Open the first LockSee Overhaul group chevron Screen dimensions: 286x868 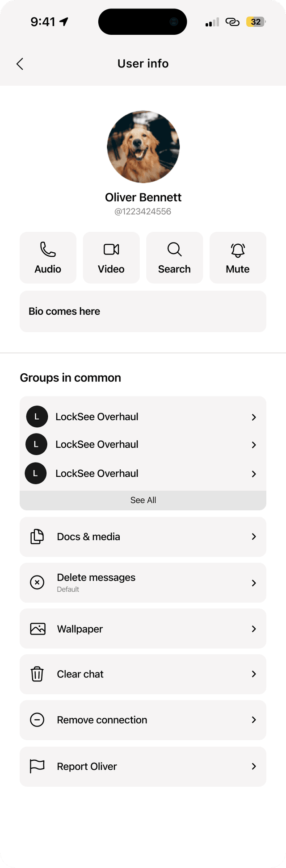tap(254, 417)
